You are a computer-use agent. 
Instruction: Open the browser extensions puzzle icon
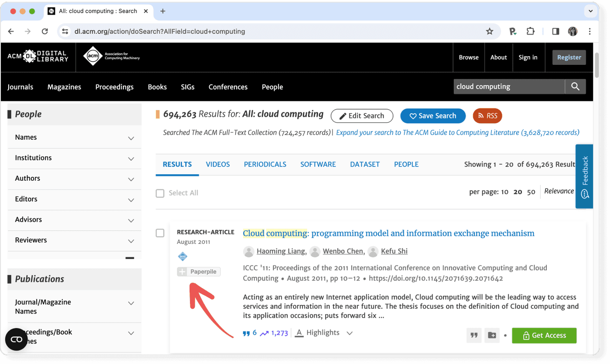(530, 31)
